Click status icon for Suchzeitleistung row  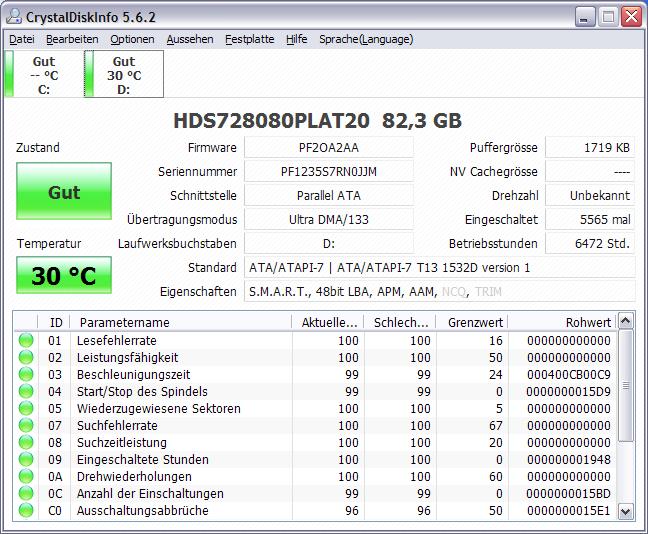click(x=26, y=442)
